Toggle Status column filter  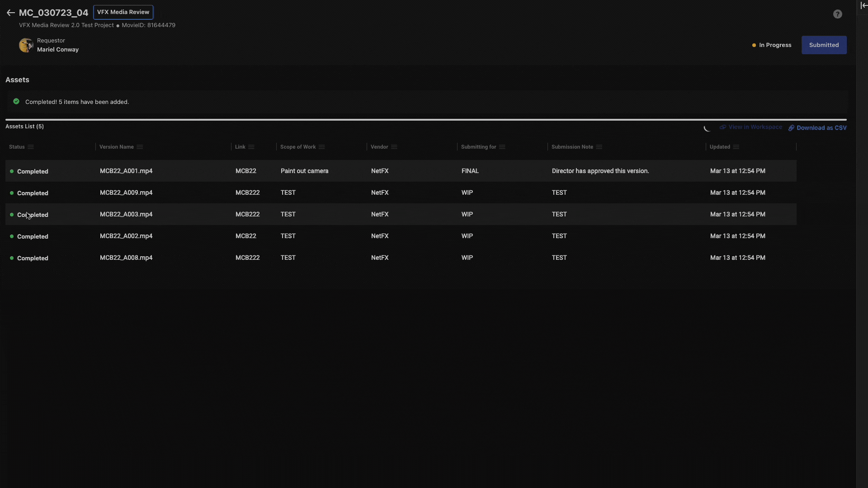[x=30, y=147]
